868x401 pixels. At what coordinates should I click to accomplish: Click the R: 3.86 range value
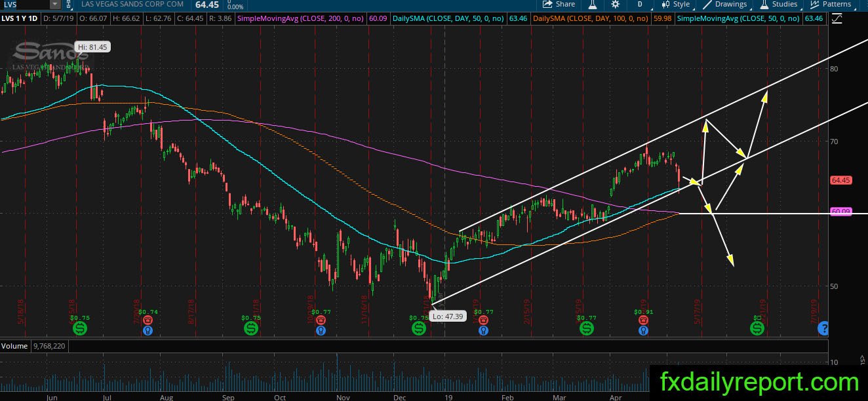click(x=219, y=19)
